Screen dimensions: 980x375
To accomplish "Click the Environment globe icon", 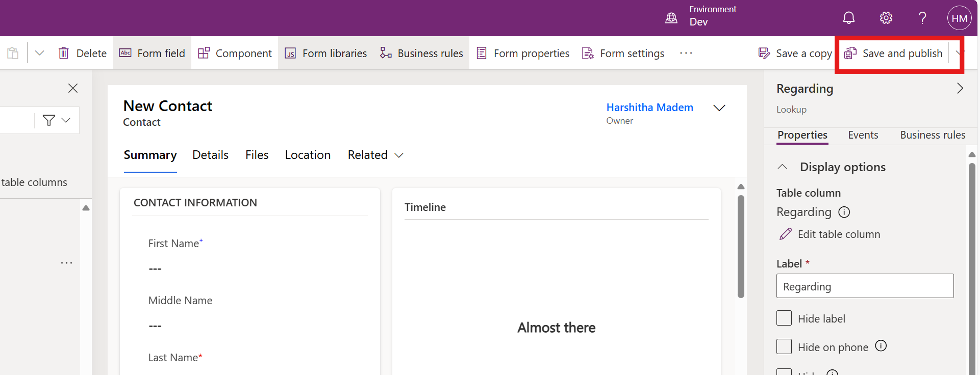I will click(671, 18).
